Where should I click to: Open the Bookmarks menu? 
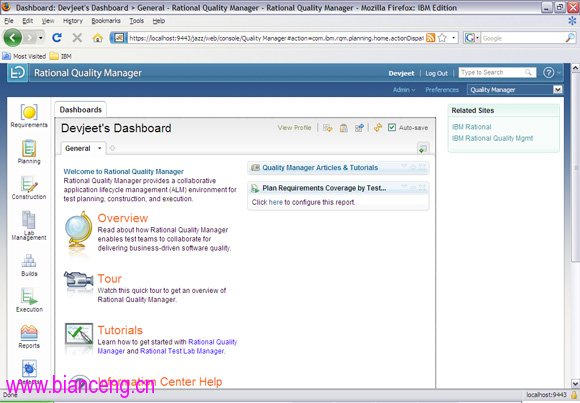point(106,21)
